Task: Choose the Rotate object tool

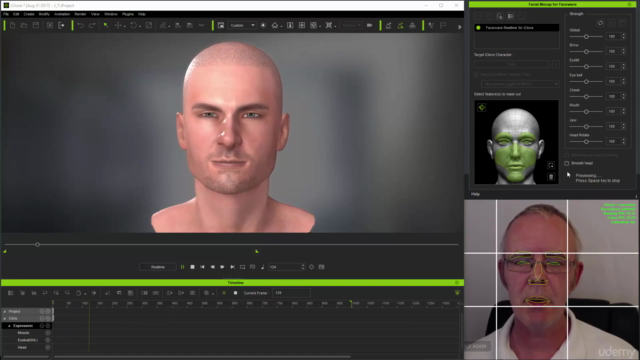Action: (133, 25)
